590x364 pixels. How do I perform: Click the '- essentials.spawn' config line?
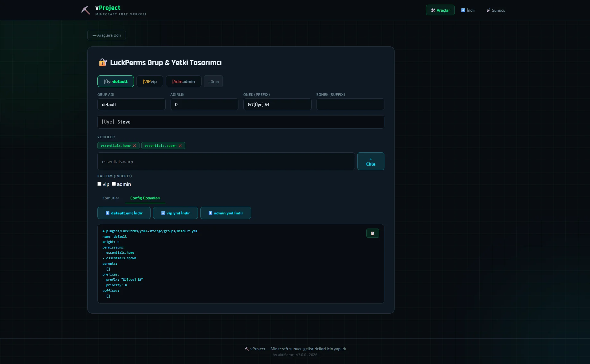[119, 258]
